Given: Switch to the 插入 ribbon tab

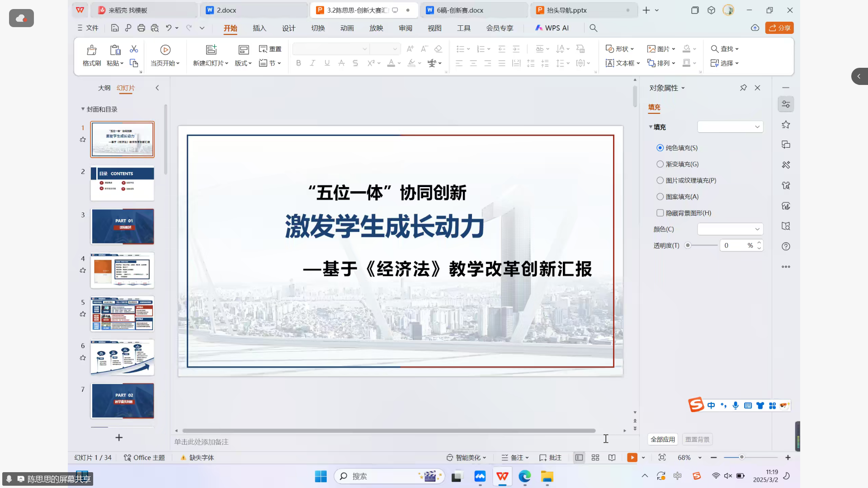Looking at the screenshot, I should click(x=259, y=28).
